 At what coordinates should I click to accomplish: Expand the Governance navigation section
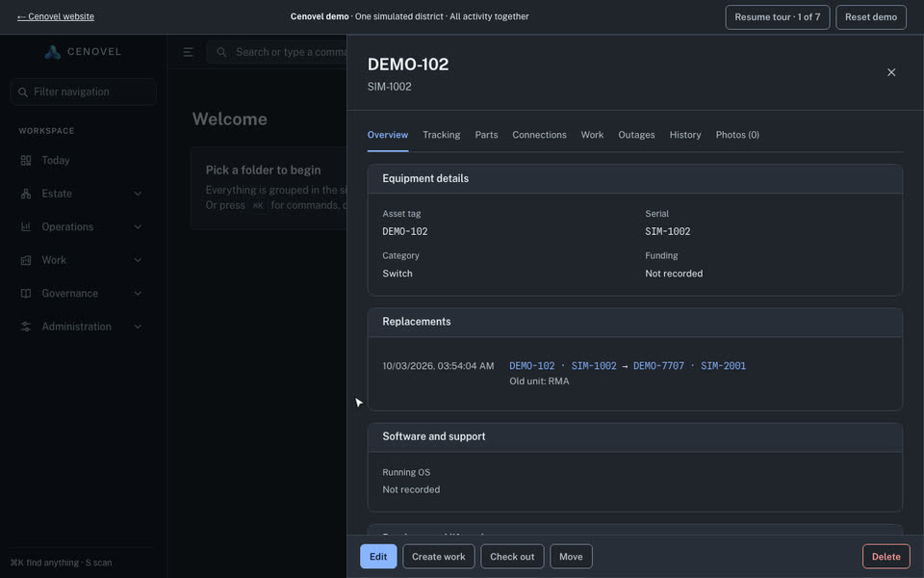pyautogui.click(x=138, y=293)
